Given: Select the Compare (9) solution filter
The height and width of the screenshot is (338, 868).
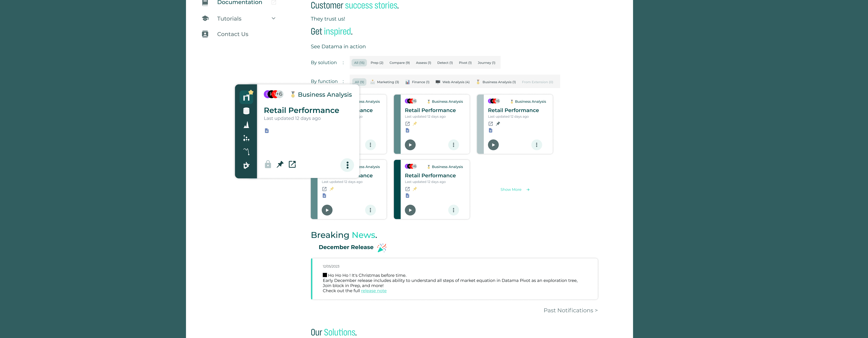Looking at the screenshot, I should point(399,63).
